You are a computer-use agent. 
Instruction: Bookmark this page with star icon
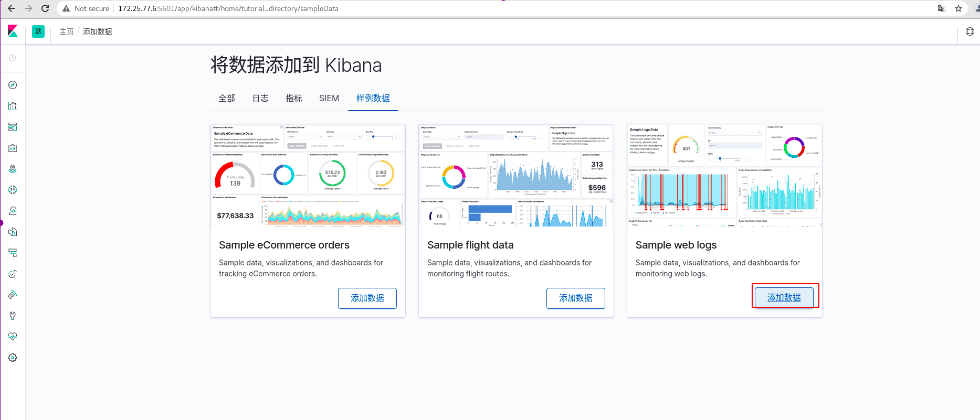(x=958, y=8)
